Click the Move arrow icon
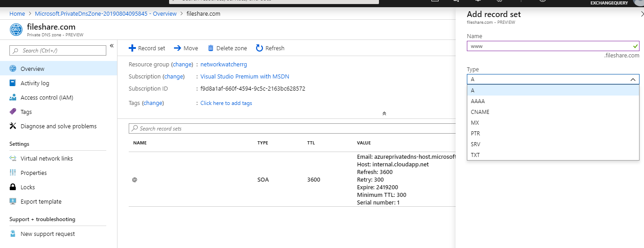 coord(178,48)
